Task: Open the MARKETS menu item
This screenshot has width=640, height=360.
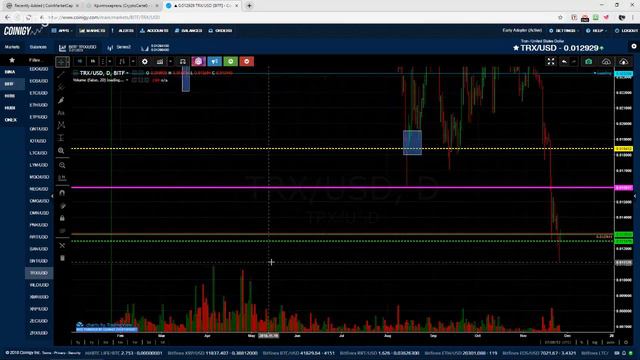Action: [x=92, y=31]
